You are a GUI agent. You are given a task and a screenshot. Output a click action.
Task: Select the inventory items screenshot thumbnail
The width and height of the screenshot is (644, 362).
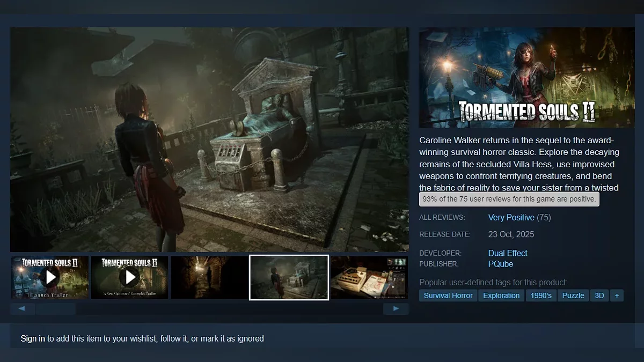[368, 277]
